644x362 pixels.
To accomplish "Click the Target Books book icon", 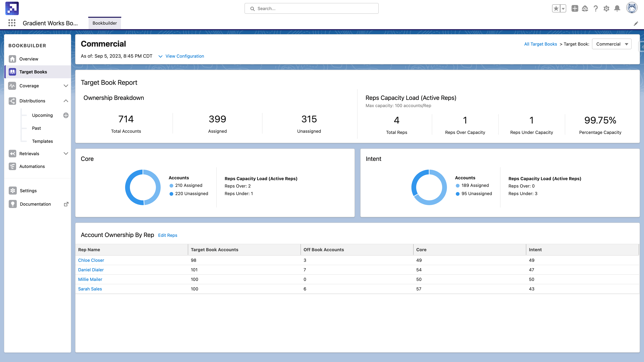I will click(12, 72).
